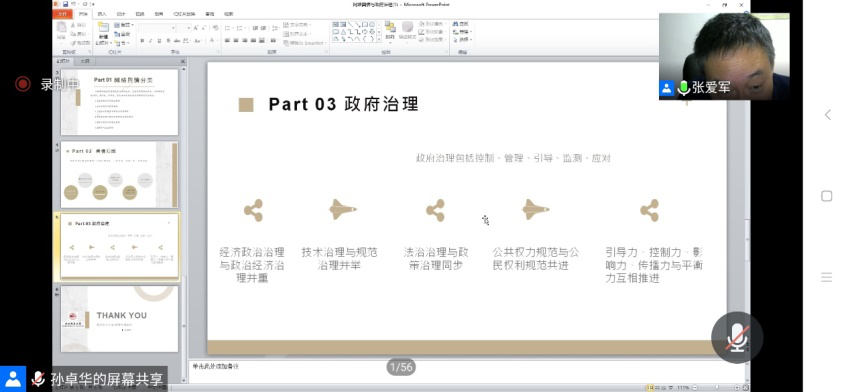
Task: Open the arrange shapes icon
Action: pyautogui.click(x=390, y=27)
